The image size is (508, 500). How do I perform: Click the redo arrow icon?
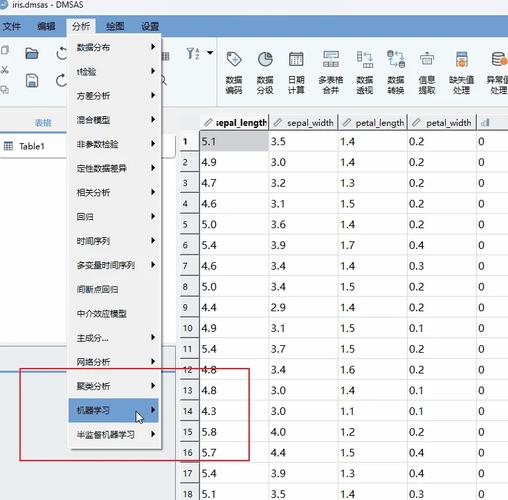pos(61,81)
